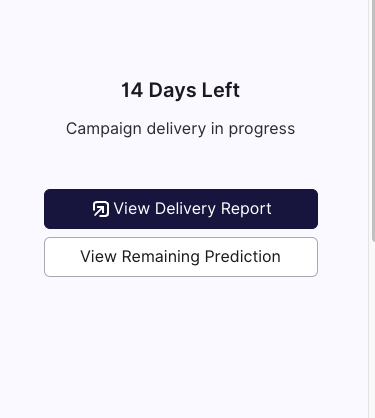
Task: Click the word Report on the dark button
Action: coord(246,209)
